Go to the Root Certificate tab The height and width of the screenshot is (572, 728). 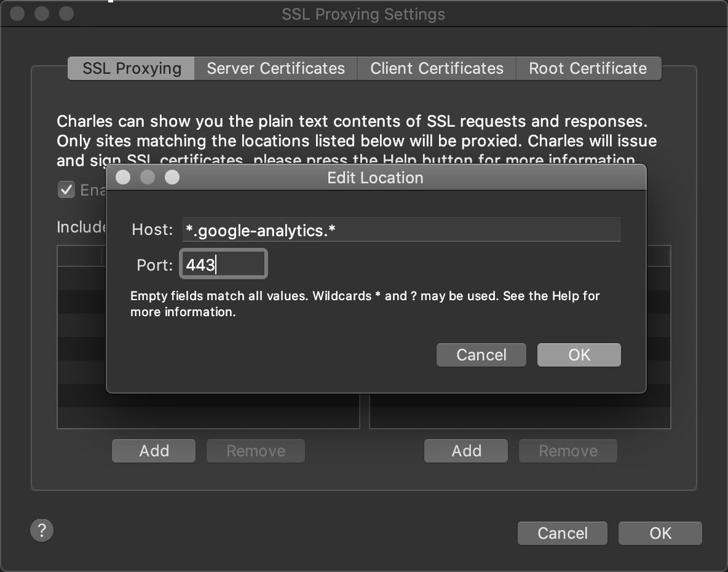(588, 68)
